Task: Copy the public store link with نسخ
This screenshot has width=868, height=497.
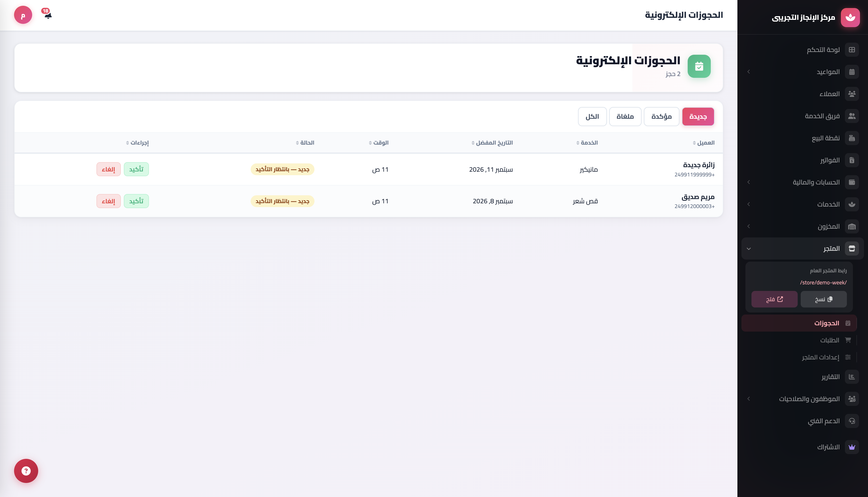Action: point(824,299)
